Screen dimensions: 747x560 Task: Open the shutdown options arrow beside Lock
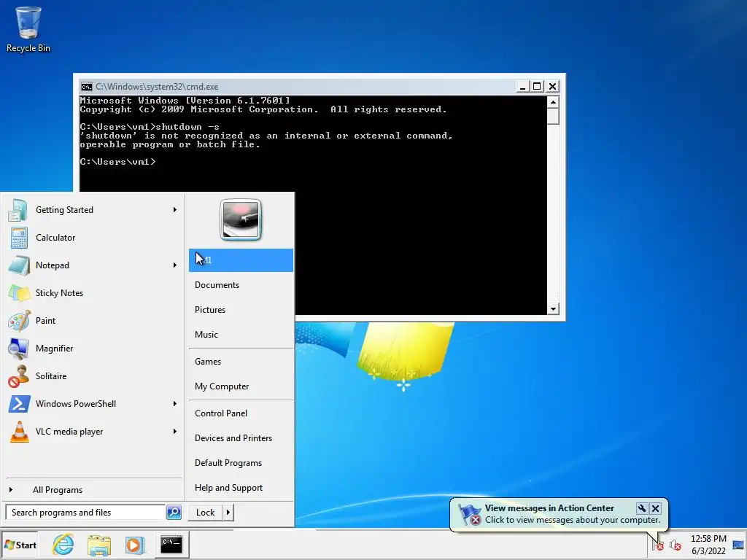tap(228, 513)
